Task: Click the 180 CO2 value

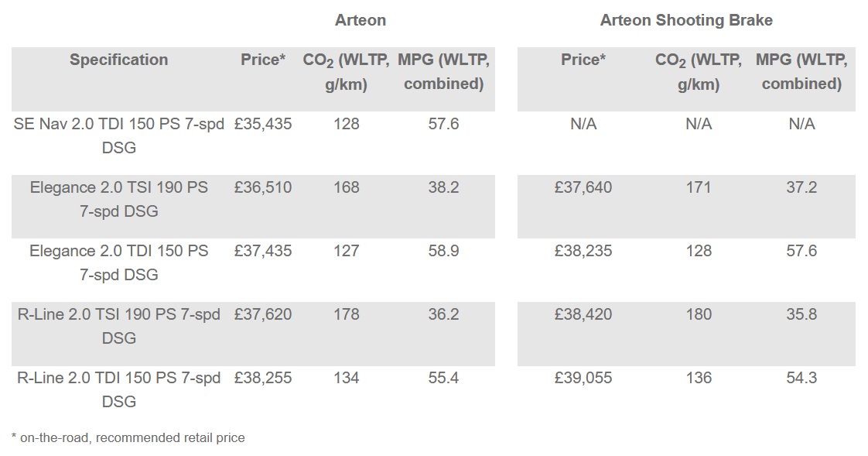Action: click(698, 314)
